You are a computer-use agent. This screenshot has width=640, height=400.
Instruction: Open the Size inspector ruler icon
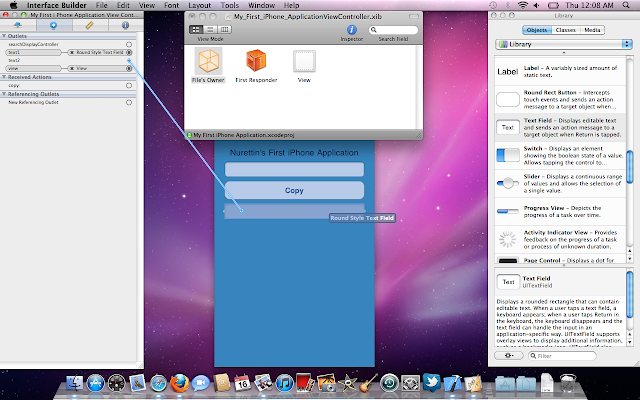(89, 25)
